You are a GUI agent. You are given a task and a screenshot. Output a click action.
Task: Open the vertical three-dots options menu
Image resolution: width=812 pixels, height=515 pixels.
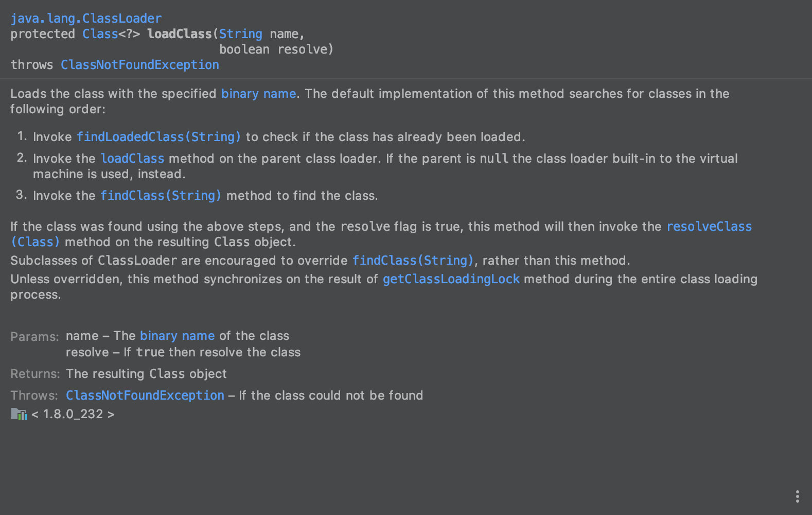click(797, 496)
